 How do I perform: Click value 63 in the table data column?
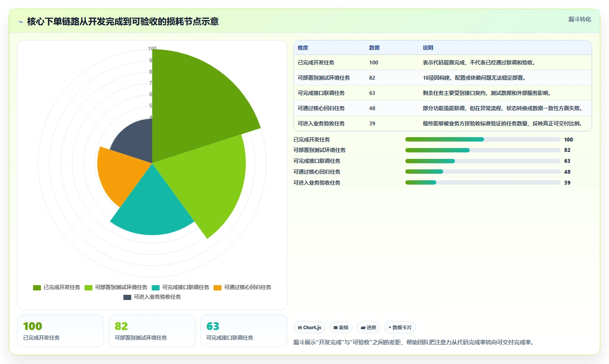(x=372, y=93)
